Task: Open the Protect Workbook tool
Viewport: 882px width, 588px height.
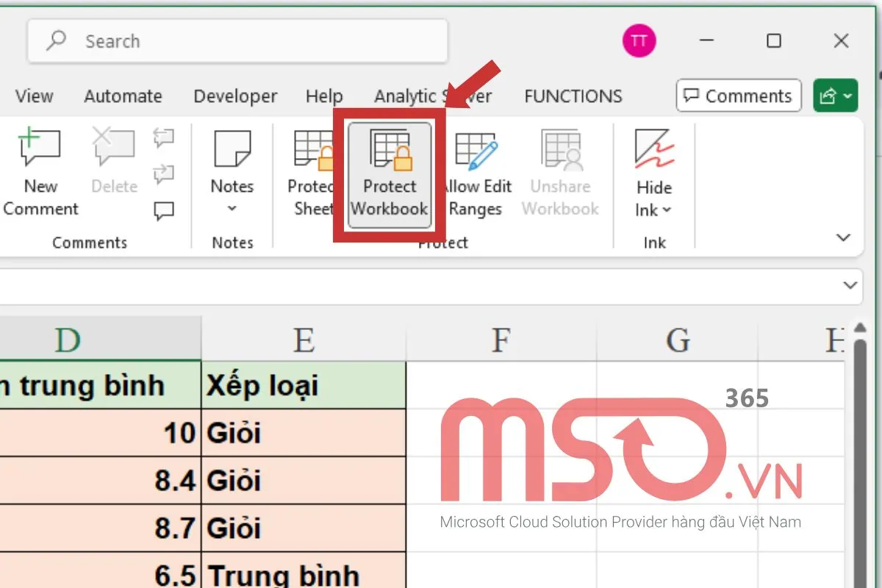Action: (388, 171)
